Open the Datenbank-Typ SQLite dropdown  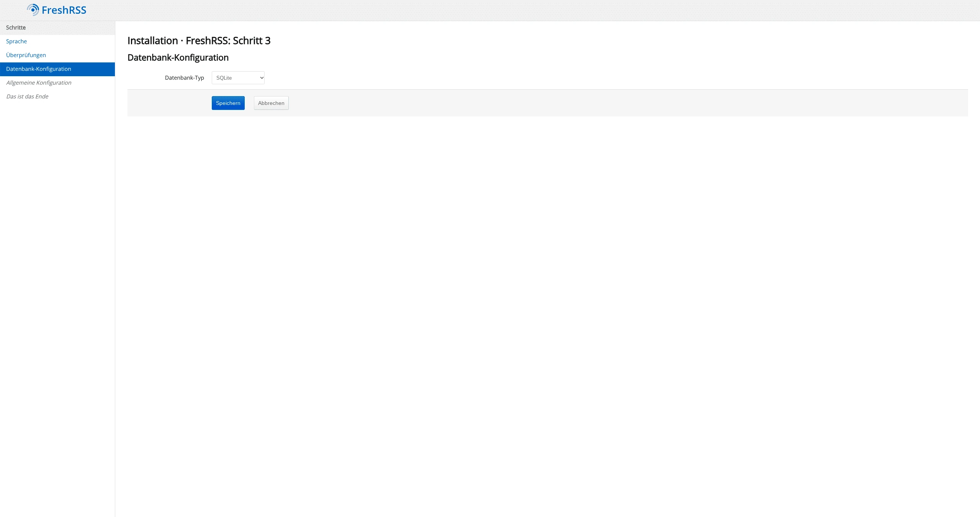coord(238,78)
